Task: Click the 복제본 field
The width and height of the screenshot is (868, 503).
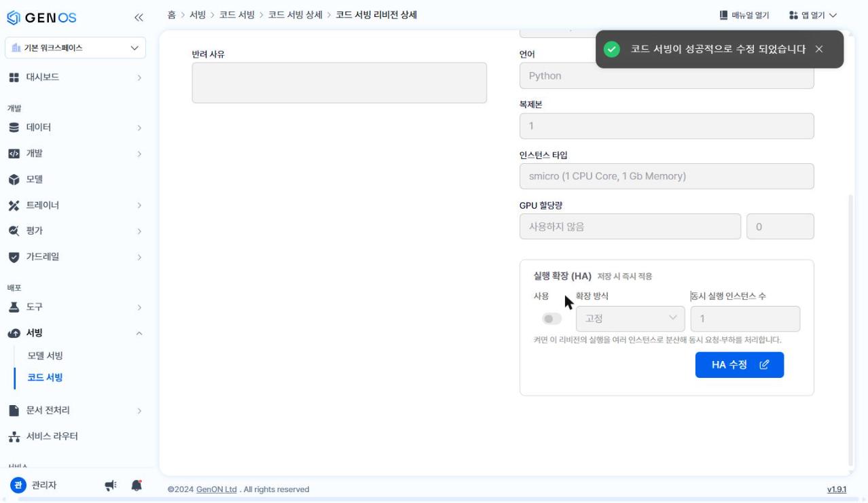Action: point(666,126)
